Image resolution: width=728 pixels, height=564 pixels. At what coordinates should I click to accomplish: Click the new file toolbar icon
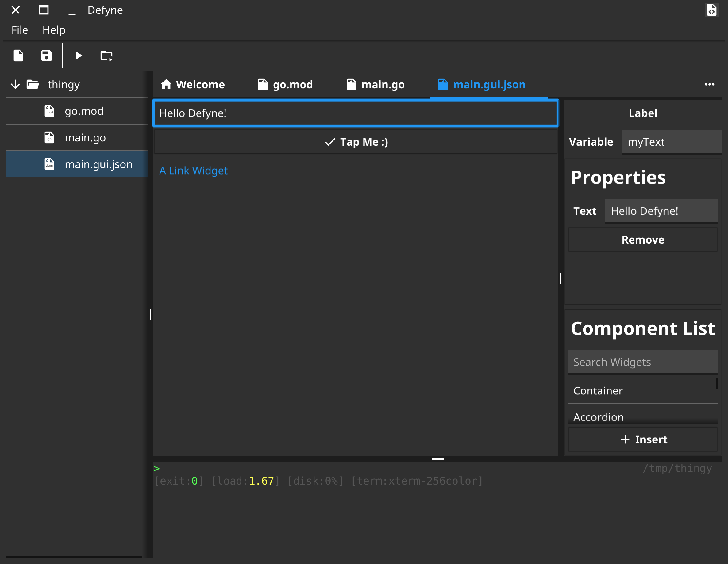[18, 56]
